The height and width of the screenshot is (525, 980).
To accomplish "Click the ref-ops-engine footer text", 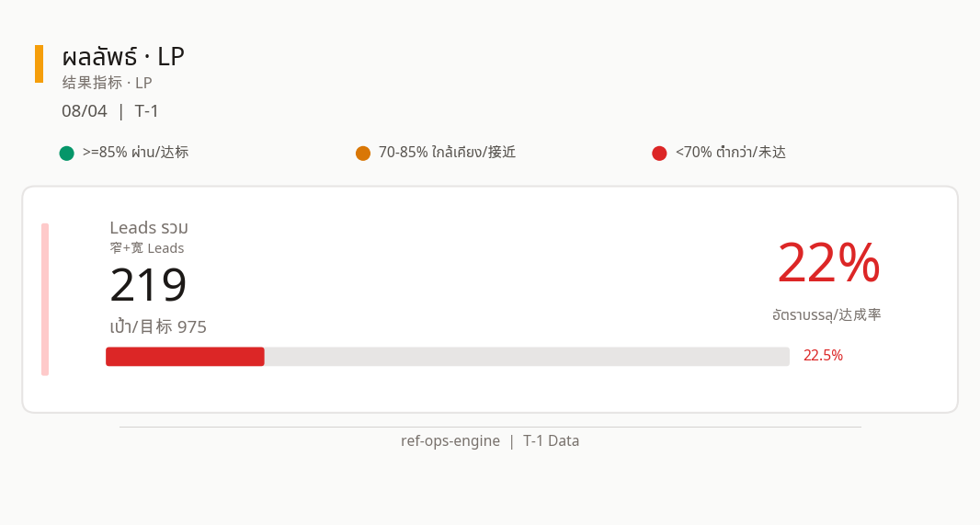I will pos(450,440).
